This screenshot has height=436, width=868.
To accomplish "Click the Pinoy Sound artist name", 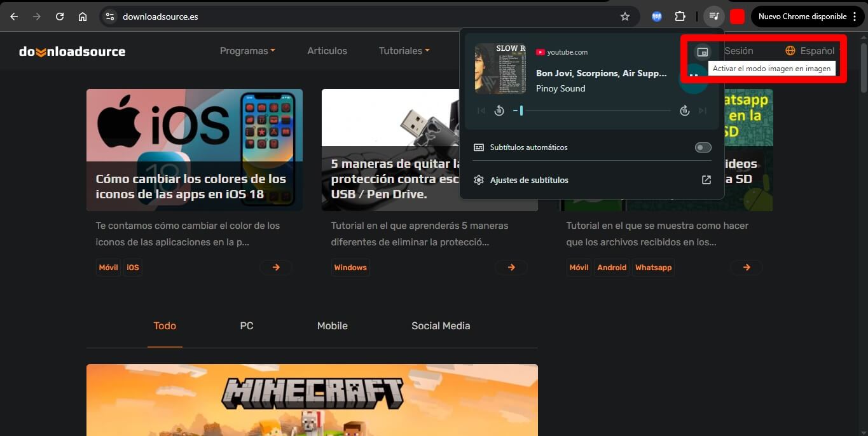I will tap(560, 88).
